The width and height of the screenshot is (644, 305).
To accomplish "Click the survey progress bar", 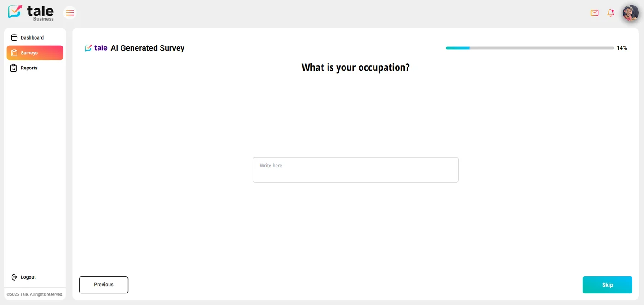I will [x=529, y=48].
